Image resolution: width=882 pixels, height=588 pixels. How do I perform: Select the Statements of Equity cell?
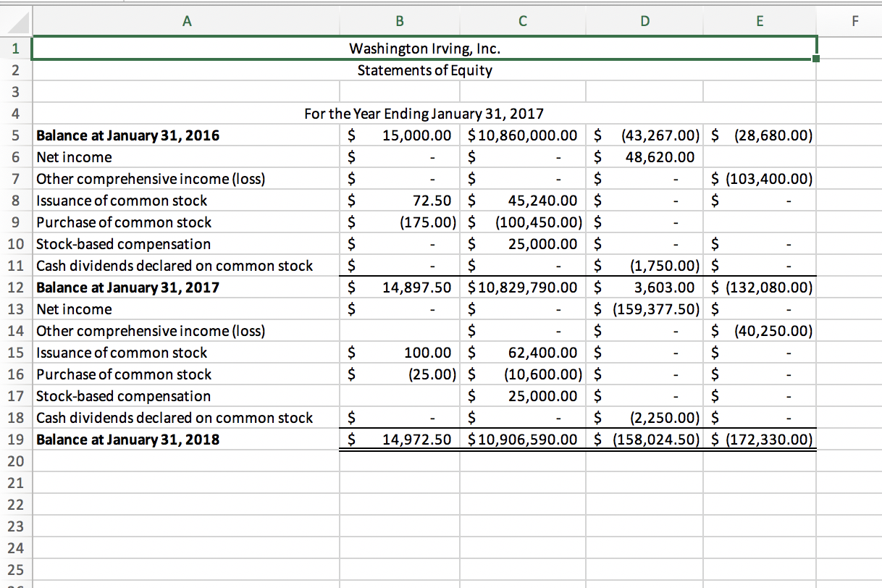coord(425,70)
